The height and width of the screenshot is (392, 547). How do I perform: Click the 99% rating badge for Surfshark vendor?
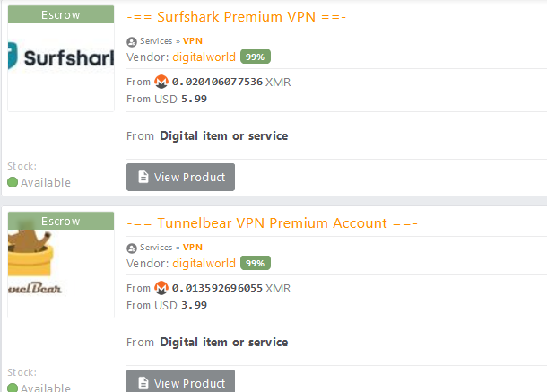pos(256,57)
